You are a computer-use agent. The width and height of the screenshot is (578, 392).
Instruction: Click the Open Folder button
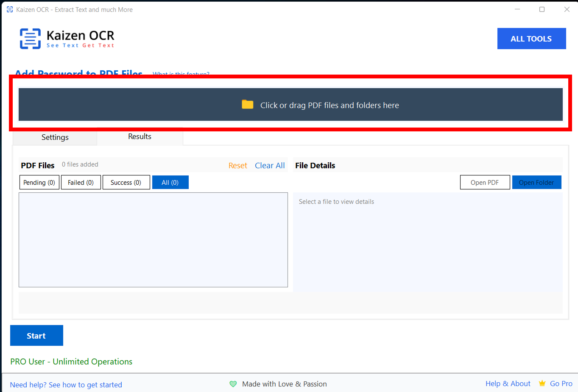pyautogui.click(x=536, y=182)
